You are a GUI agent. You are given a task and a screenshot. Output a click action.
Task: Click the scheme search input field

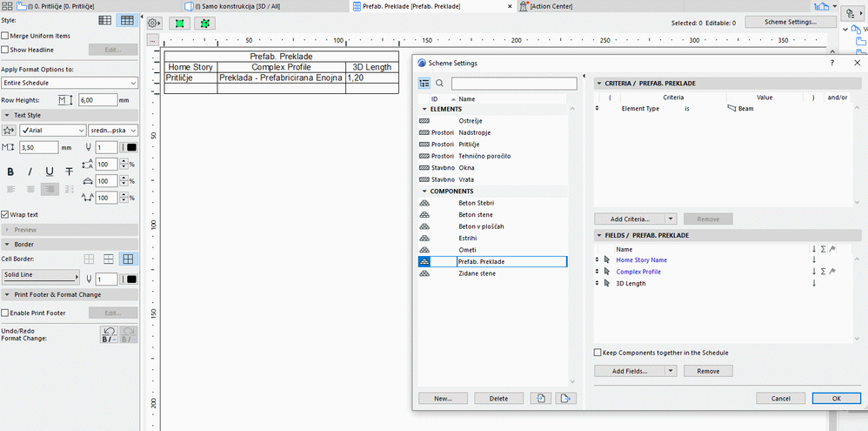(x=514, y=84)
